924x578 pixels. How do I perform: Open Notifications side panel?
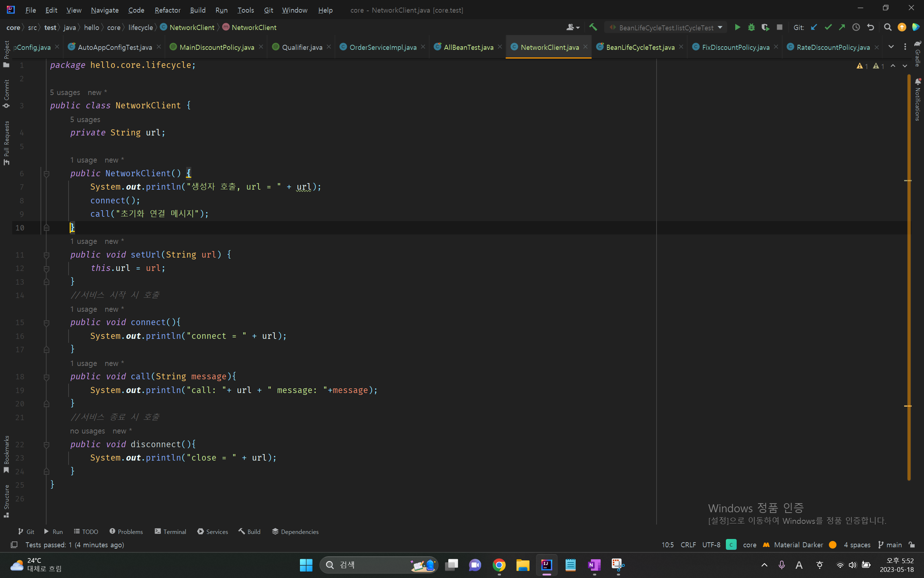pyautogui.click(x=918, y=99)
